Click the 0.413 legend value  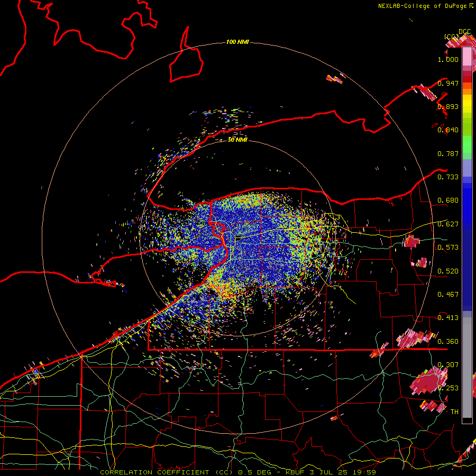click(448, 317)
